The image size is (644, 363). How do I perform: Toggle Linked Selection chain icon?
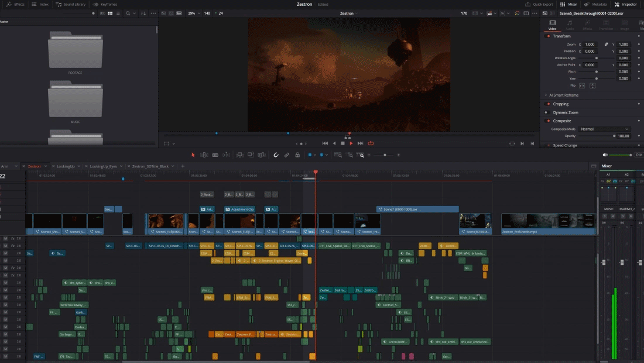(287, 155)
